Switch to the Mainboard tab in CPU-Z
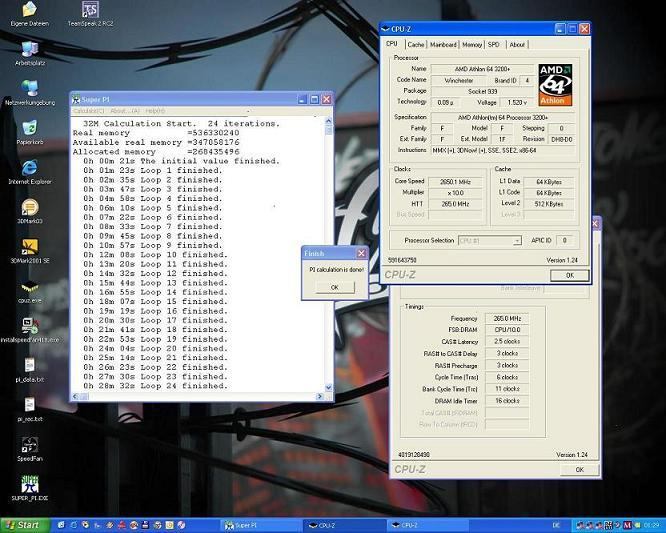Image resolution: width=666 pixels, height=533 pixels. click(x=443, y=45)
